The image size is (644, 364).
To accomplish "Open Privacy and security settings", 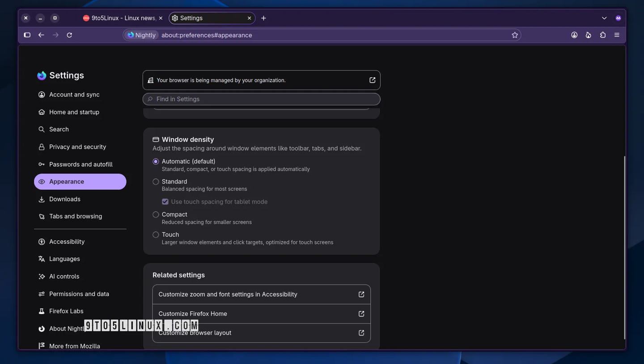I will click(80, 147).
